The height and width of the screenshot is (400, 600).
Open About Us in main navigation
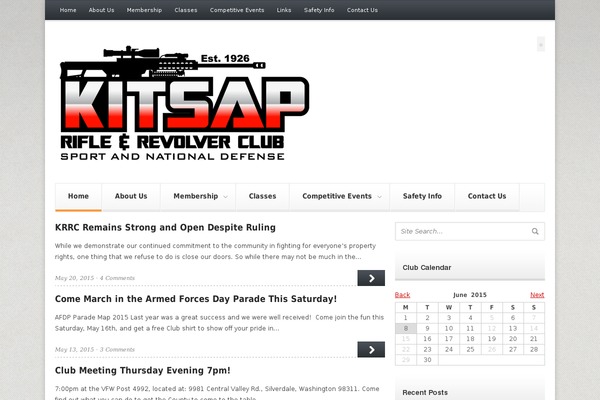pos(131,196)
